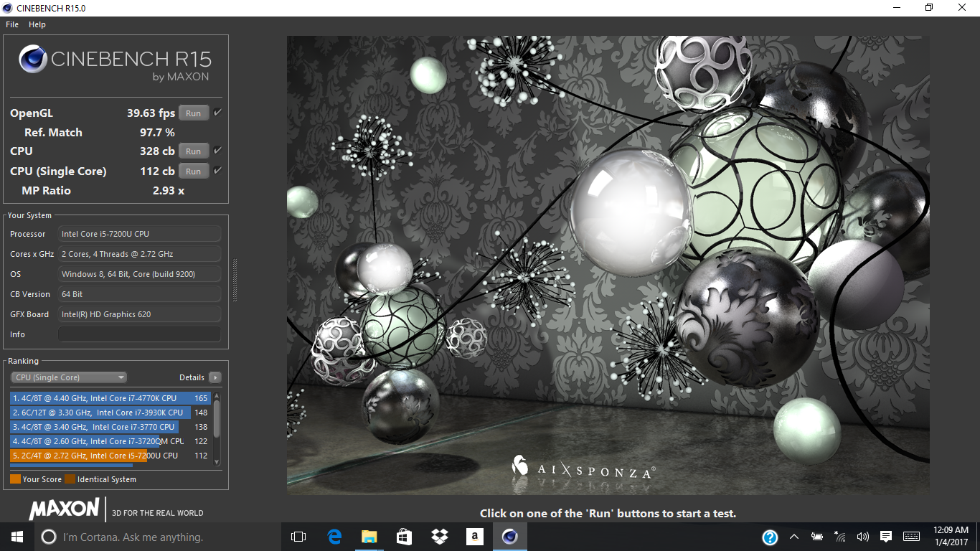Open the Amazon taskbar app
Screen dimensions: 980x551
tap(474, 537)
